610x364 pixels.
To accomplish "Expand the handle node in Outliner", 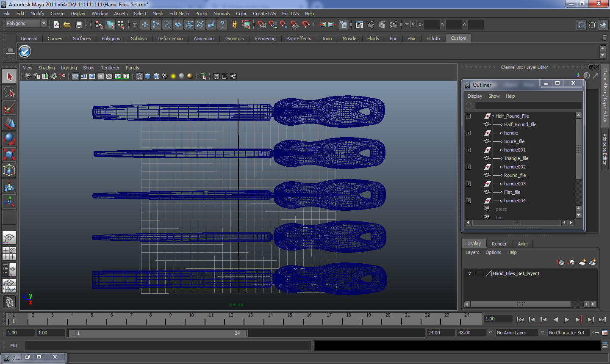I will point(468,133).
